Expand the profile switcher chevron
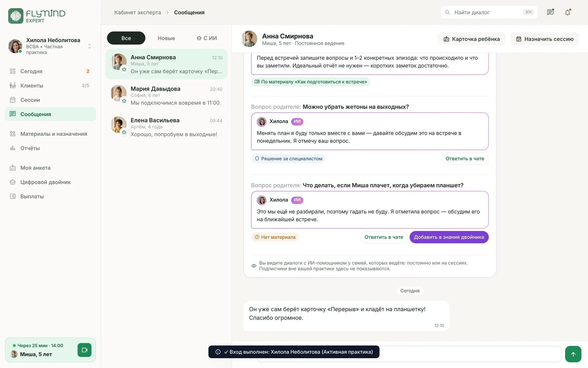The image size is (588, 368). tap(90, 46)
